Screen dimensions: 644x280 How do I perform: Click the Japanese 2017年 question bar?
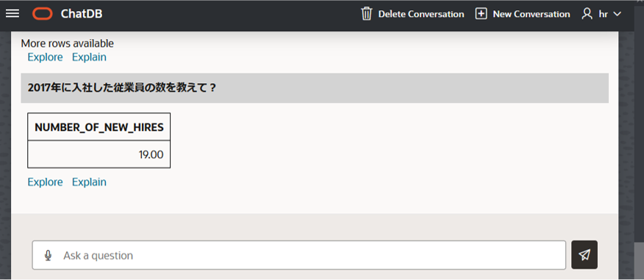pos(315,88)
